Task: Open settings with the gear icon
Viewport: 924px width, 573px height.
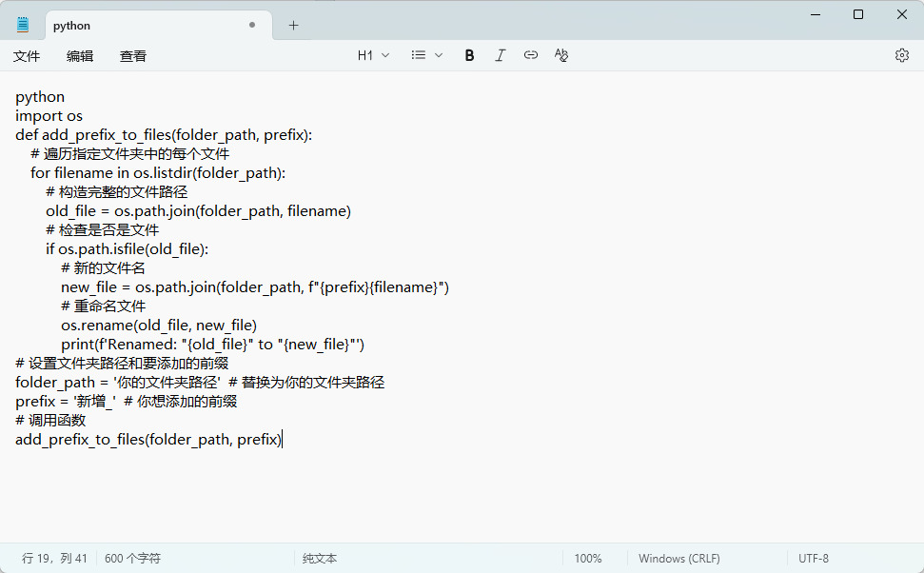Action: point(901,55)
